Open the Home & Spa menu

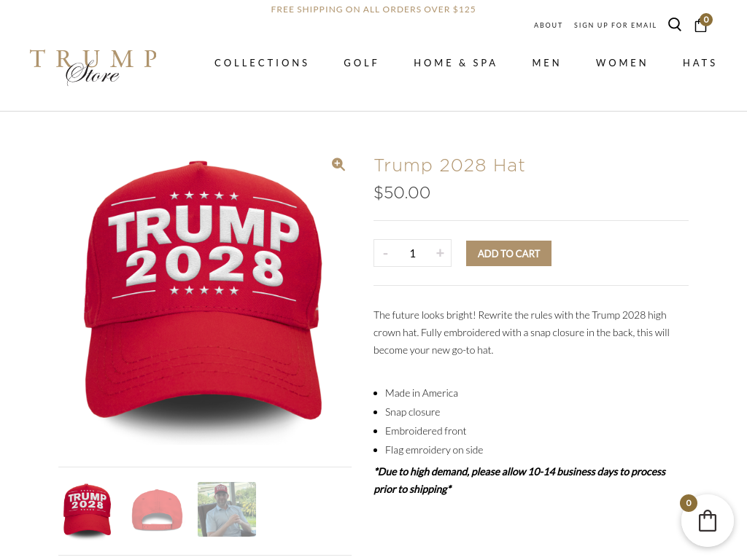(455, 63)
